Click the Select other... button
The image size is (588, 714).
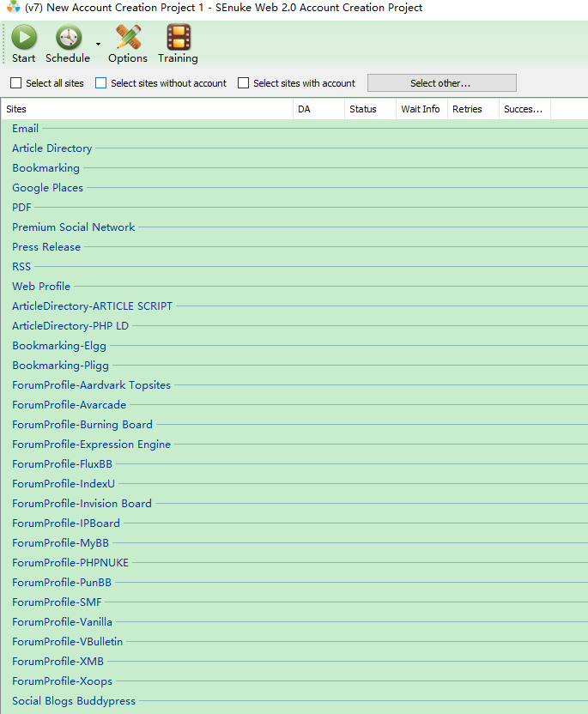point(442,83)
